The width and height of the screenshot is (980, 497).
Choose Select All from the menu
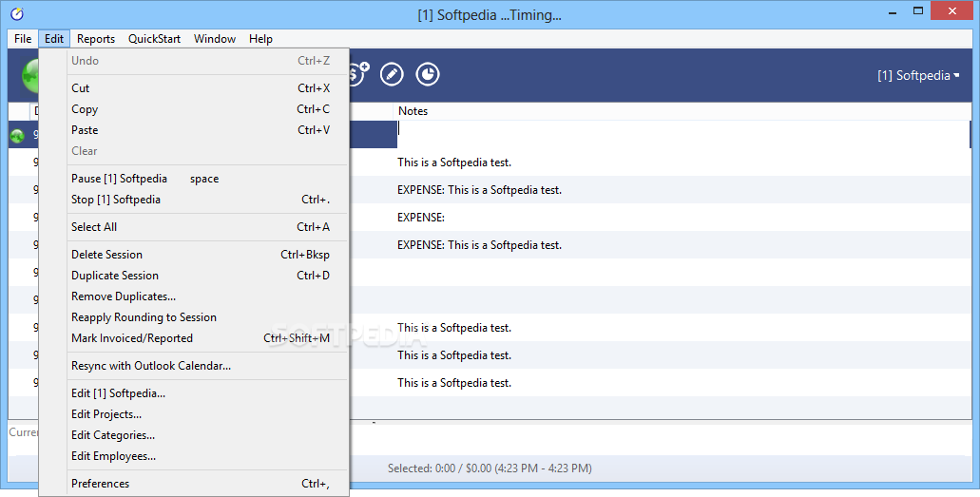[x=194, y=227]
